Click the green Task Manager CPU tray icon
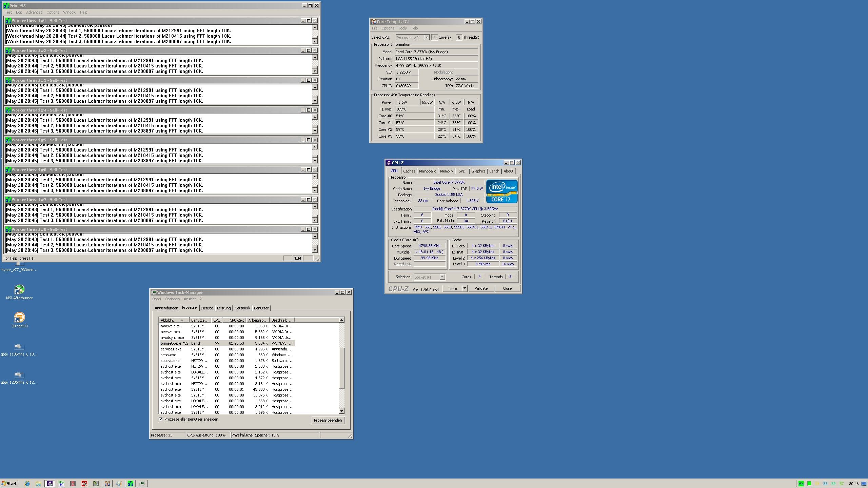The width and height of the screenshot is (868, 488). click(809, 484)
